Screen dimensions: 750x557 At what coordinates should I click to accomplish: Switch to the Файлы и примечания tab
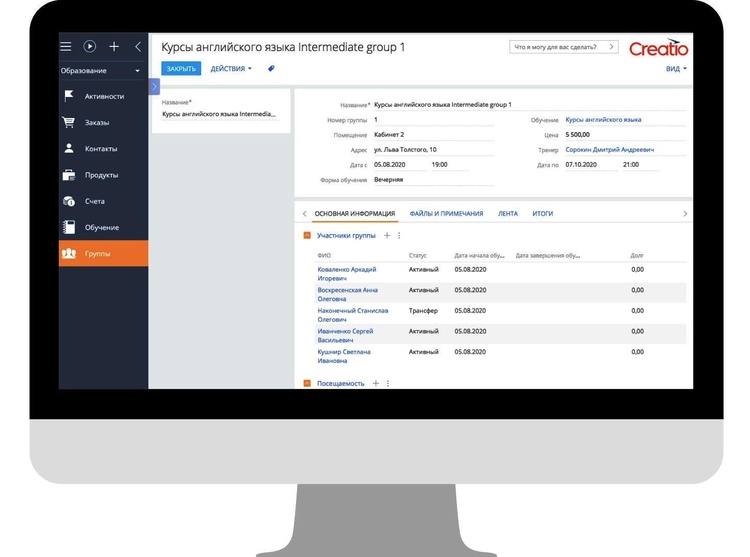pos(446,213)
